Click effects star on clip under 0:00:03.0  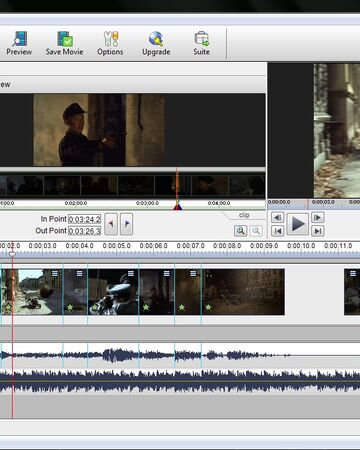[x=8, y=307]
